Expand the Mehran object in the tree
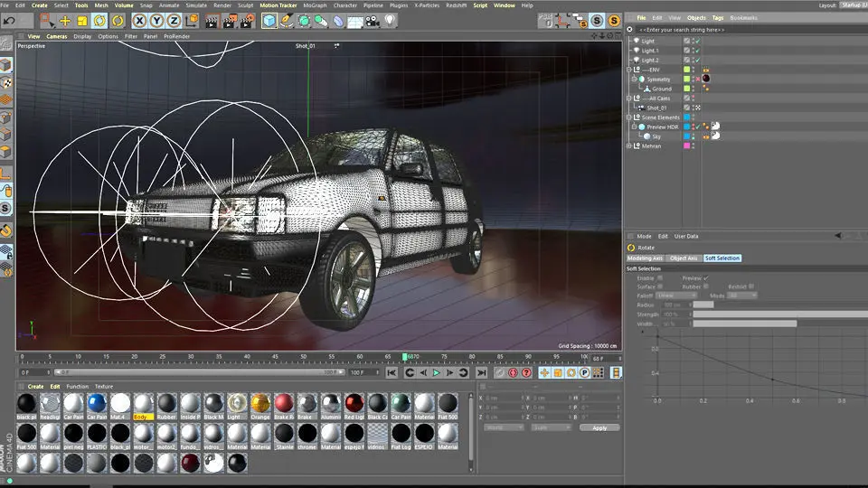This screenshot has height=488, width=868. [630, 145]
